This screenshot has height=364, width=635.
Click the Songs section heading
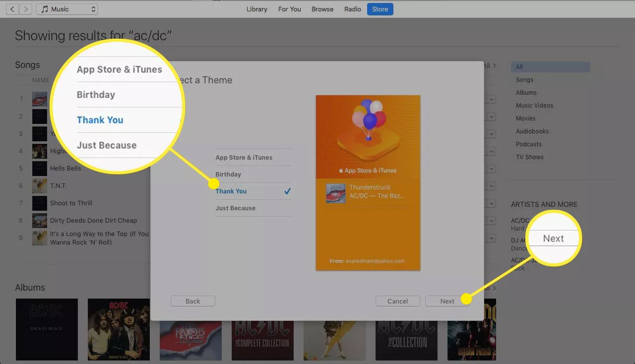(x=27, y=65)
